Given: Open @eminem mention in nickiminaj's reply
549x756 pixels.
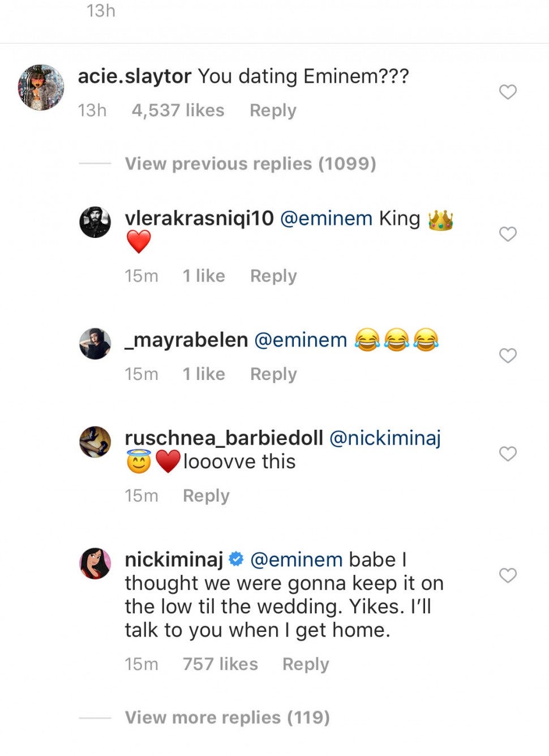Looking at the screenshot, I should coord(296,559).
